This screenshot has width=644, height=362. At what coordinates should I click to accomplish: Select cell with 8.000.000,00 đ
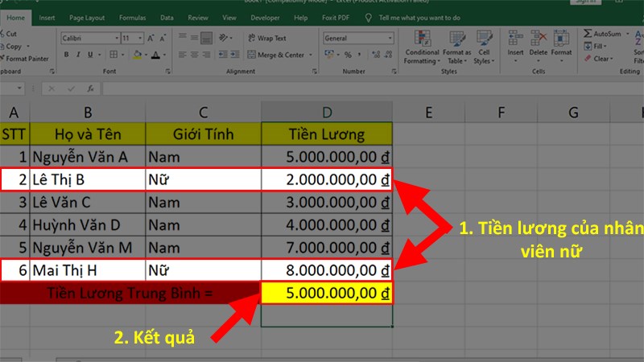327,270
